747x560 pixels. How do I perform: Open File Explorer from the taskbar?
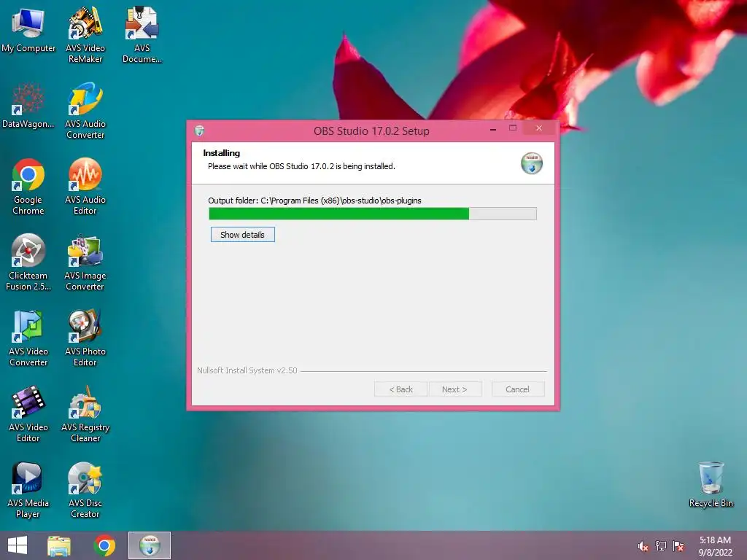click(x=59, y=545)
